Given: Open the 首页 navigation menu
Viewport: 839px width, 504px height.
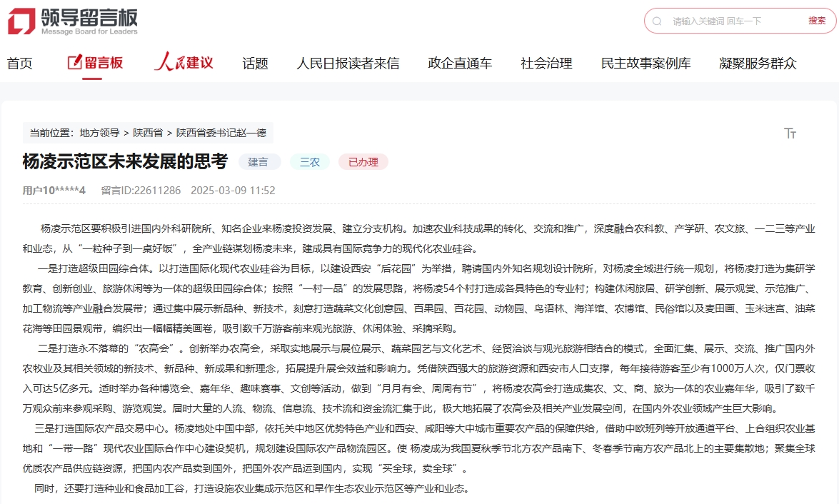Looking at the screenshot, I should click(21, 63).
